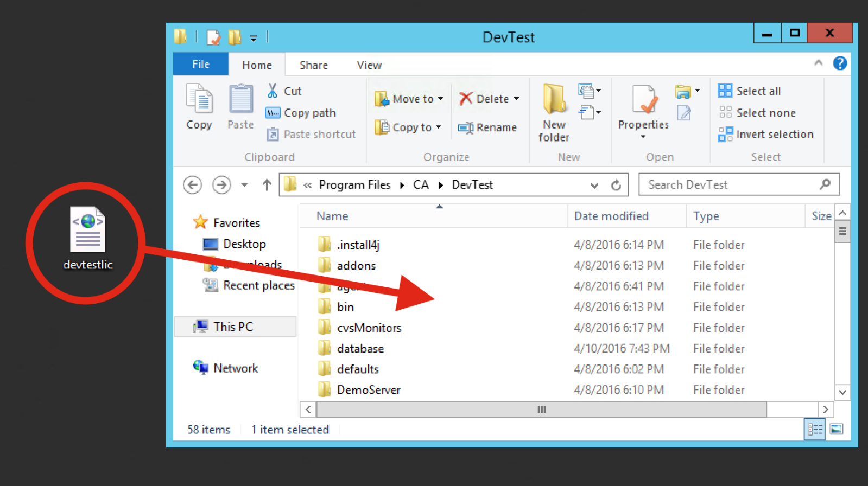868x486 pixels.
Task: Create a New folder
Action: [x=554, y=113]
